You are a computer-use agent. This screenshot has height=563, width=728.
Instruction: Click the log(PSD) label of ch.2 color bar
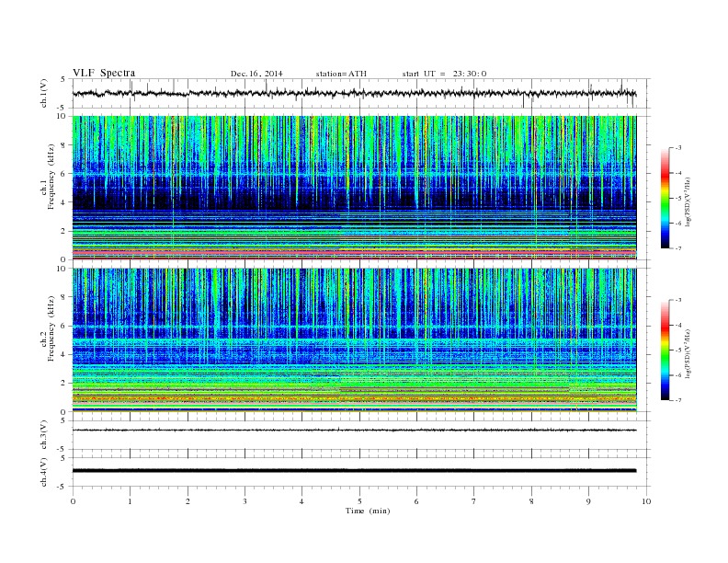click(x=688, y=354)
